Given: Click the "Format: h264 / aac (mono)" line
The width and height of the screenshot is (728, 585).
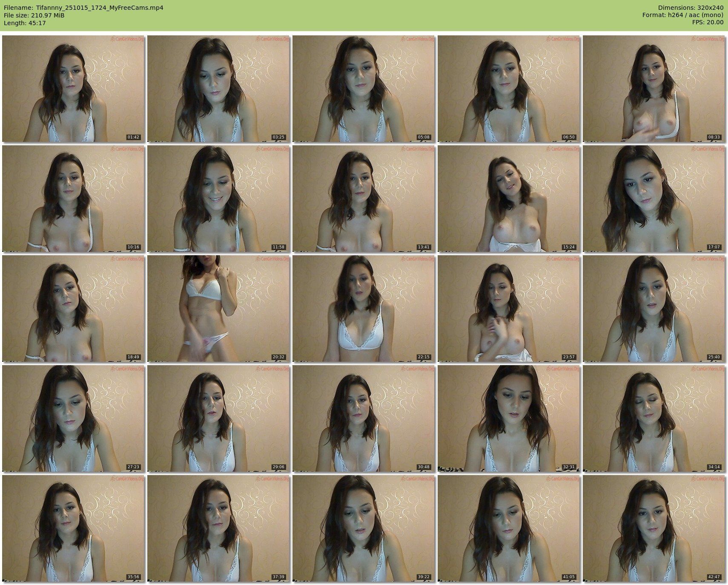Looking at the screenshot, I should tap(683, 15).
